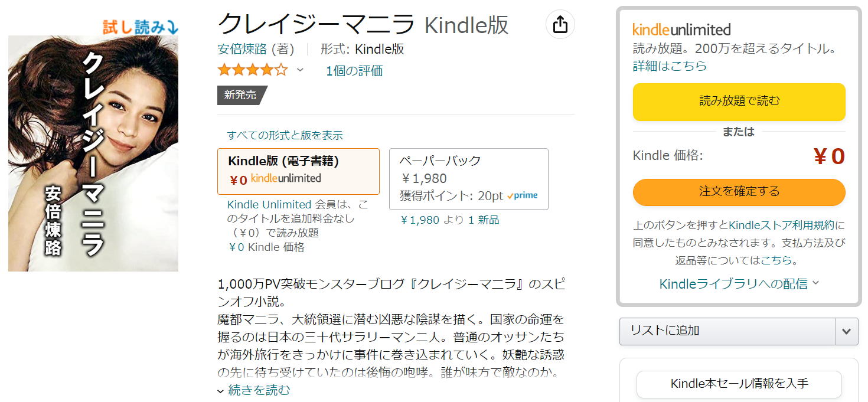Viewport: 868px width, 402px height.
Task: Click the share icon beside the title
Action: (560, 25)
